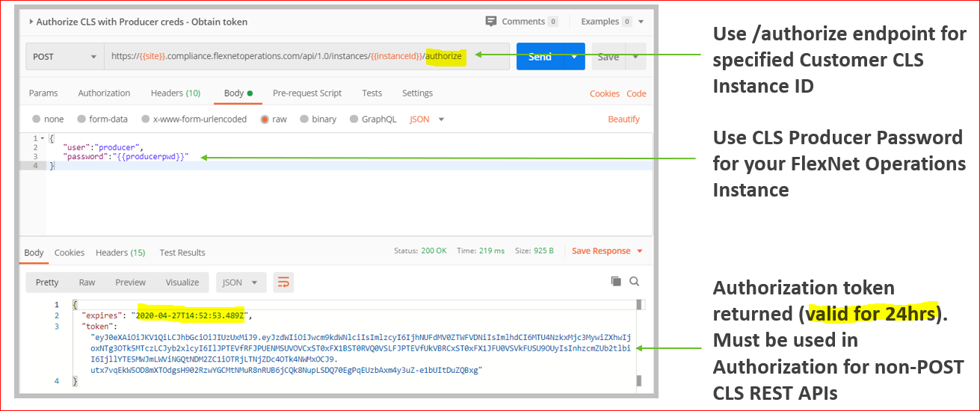Image resolution: width=980 pixels, height=411 pixels.
Task: Switch response view to Raw
Action: pyautogui.click(x=87, y=282)
